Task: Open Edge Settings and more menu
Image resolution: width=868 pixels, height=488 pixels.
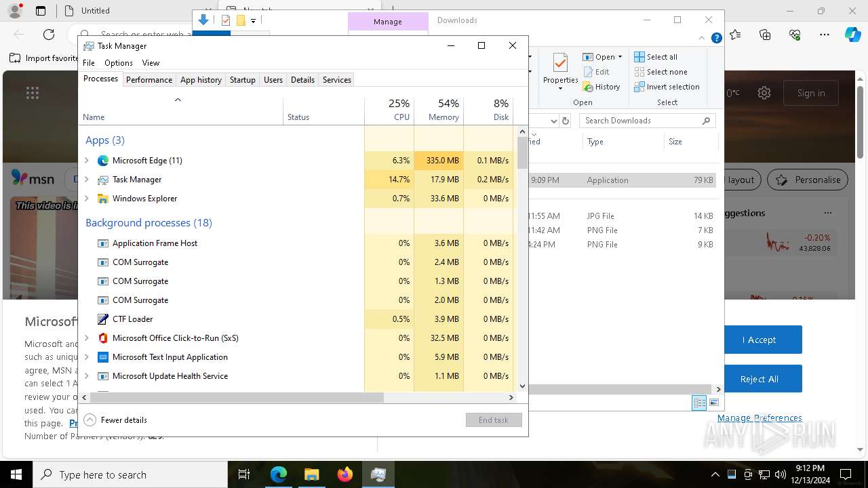Action: 825,35
